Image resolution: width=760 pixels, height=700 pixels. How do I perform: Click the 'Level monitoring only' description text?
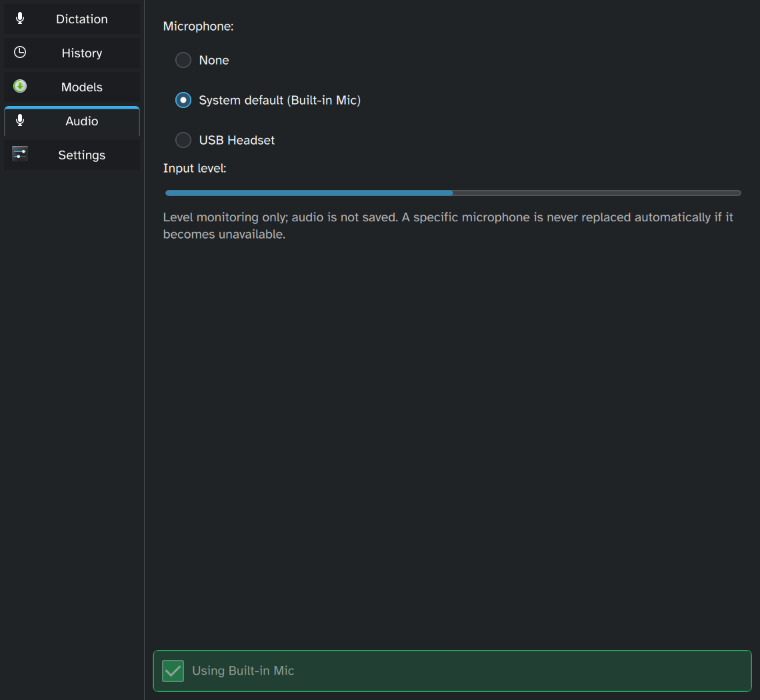(448, 225)
